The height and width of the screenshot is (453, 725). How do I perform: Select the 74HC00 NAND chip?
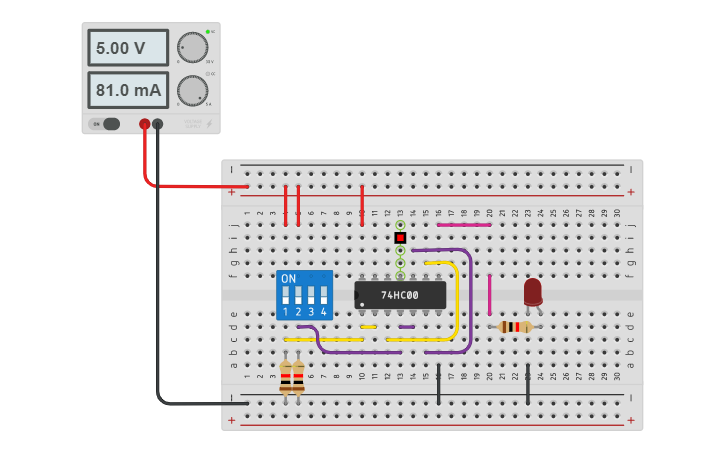pyautogui.click(x=400, y=295)
